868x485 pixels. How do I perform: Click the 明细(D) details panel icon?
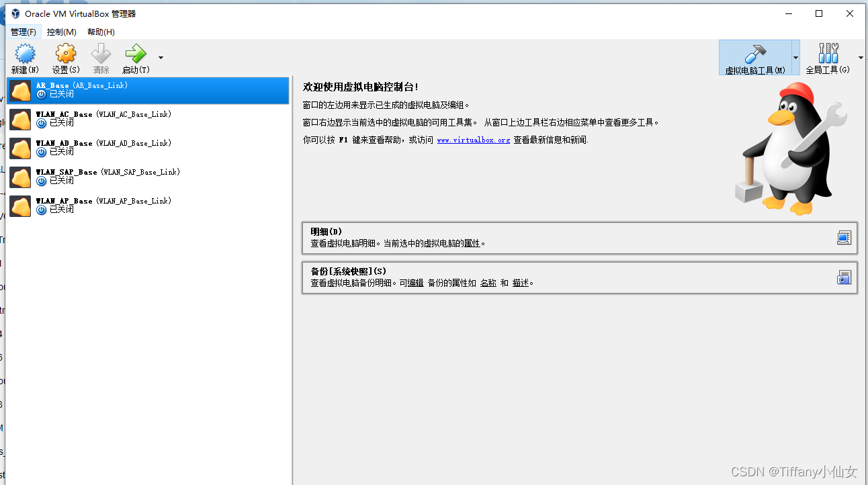[x=844, y=237]
